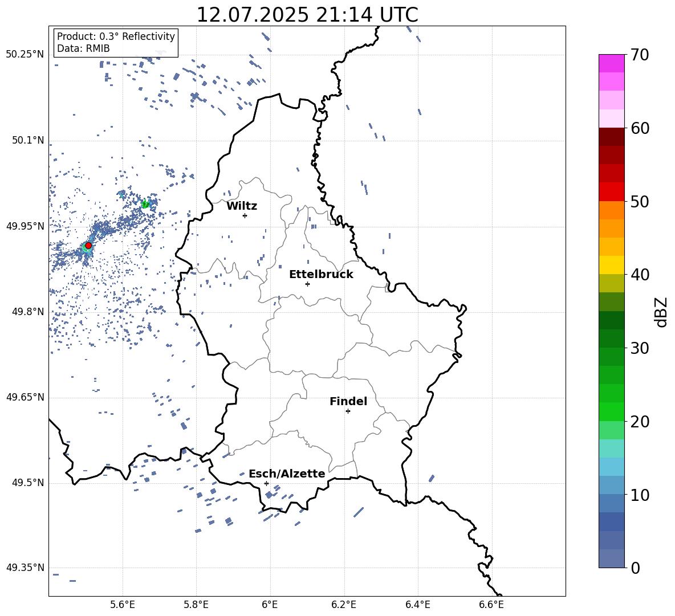Click the colorbar tick label 10
The image size is (675, 616).
pos(640,495)
